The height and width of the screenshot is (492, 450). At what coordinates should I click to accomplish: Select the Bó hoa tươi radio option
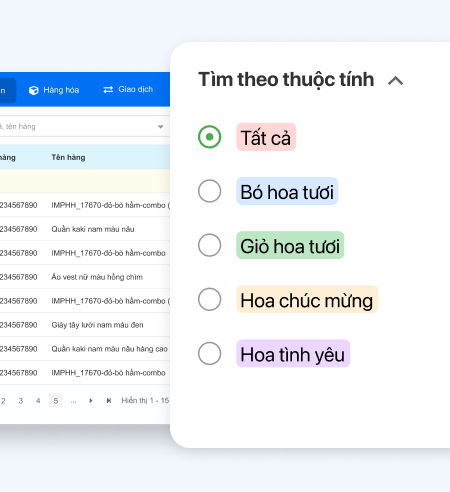click(x=209, y=191)
